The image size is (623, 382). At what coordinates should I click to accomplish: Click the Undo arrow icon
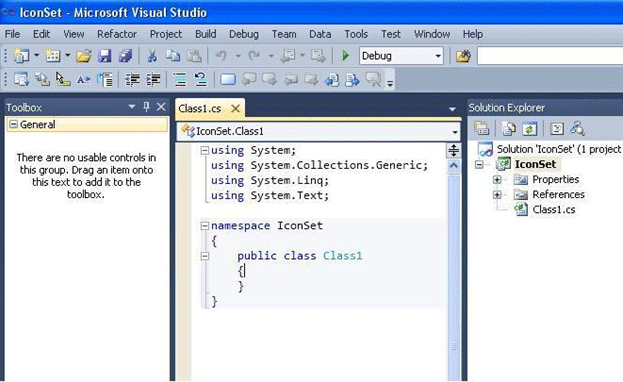[221, 56]
